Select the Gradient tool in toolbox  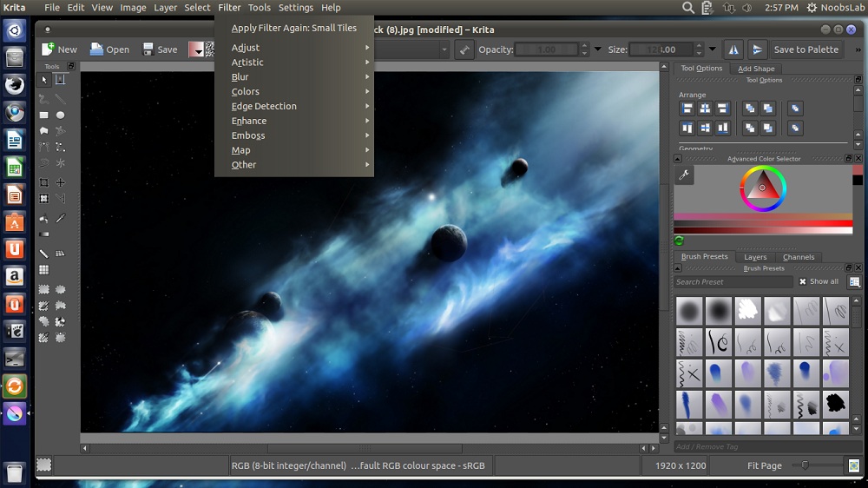pos(43,234)
